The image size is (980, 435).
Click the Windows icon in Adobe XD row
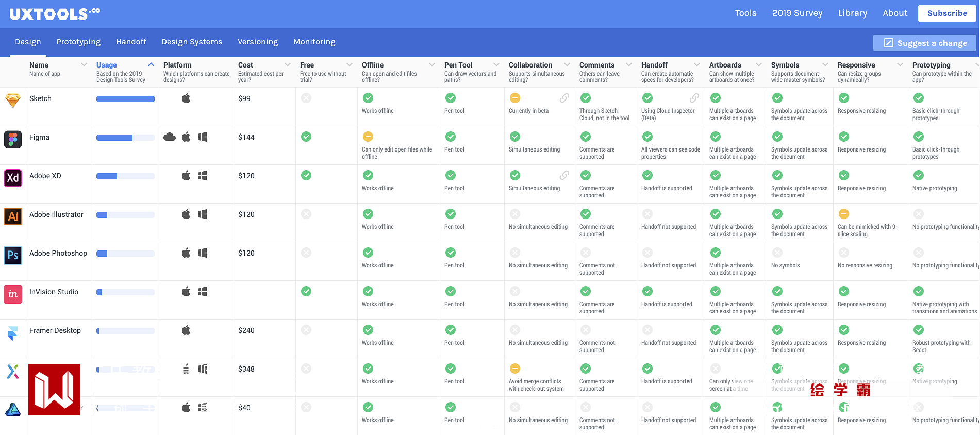coord(203,175)
